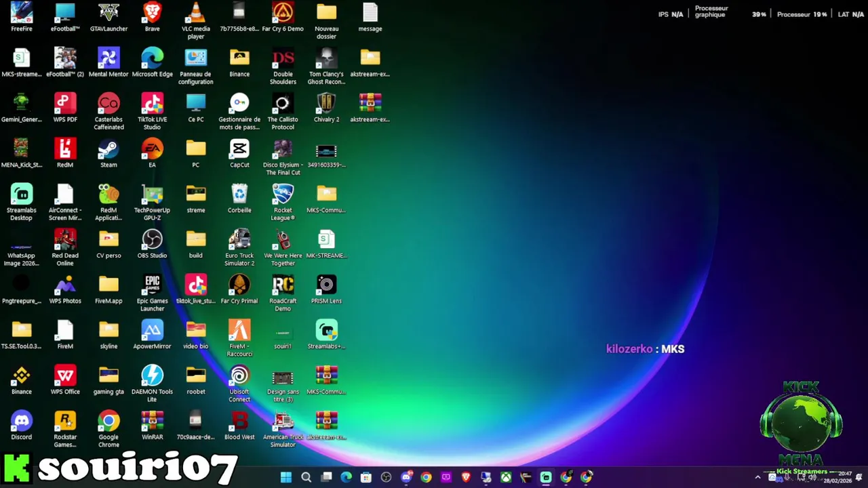The width and height of the screenshot is (868, 488).
Task: Select the Double Shoulders icon
Action: [283, 66]
